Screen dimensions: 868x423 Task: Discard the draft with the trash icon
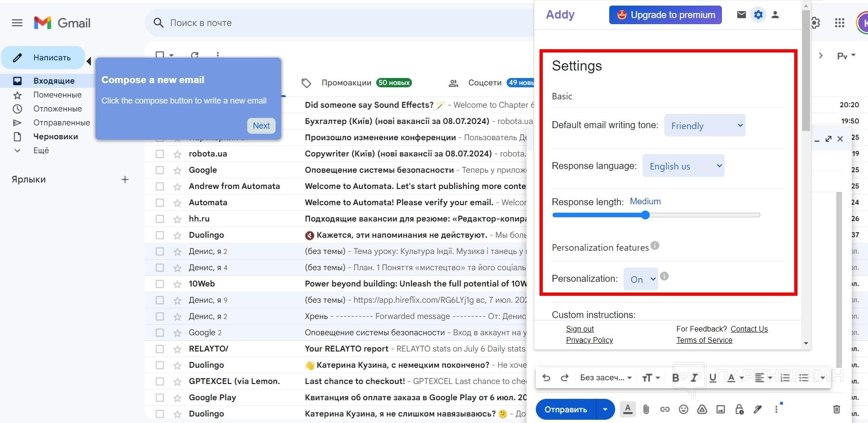point(836,409)
